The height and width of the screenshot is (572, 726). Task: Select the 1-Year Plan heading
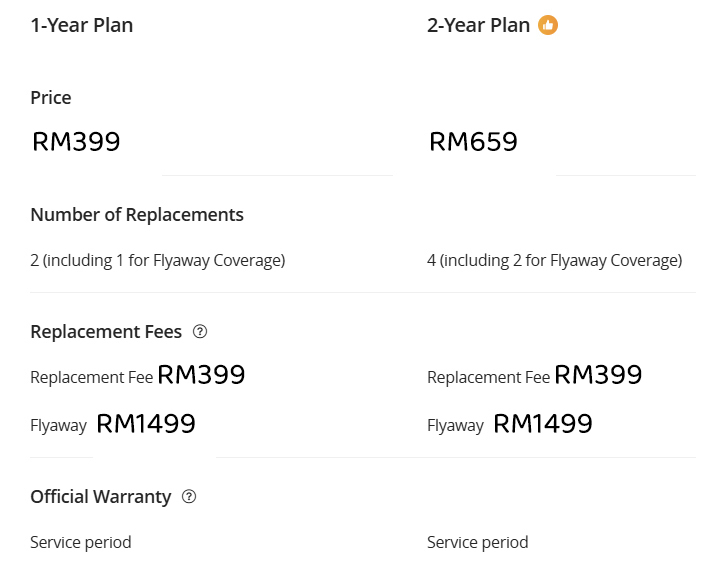tap(82, 25)
